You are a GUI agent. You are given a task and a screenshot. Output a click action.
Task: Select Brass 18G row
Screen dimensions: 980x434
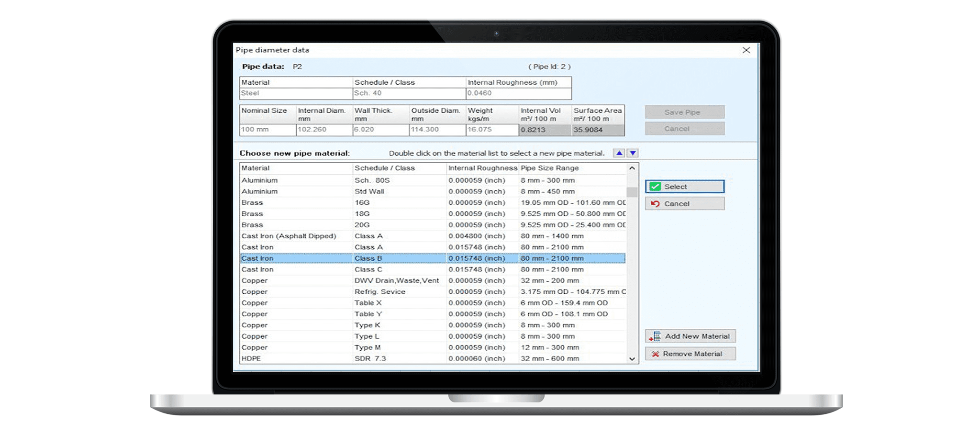tap(433, 214)
